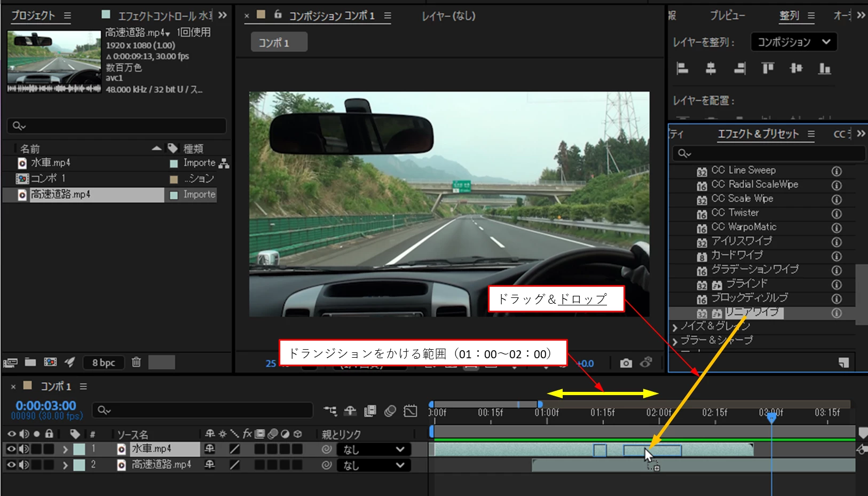Image resolution: width=868 pixels, height=496 pixels.
Task: Delete selected item with trash icon
Action: click(136, 362)
